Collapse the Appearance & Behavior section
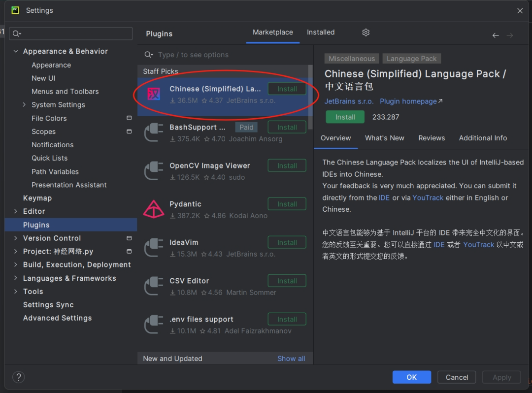Screen dimensions: 532x393 (16, 51)
